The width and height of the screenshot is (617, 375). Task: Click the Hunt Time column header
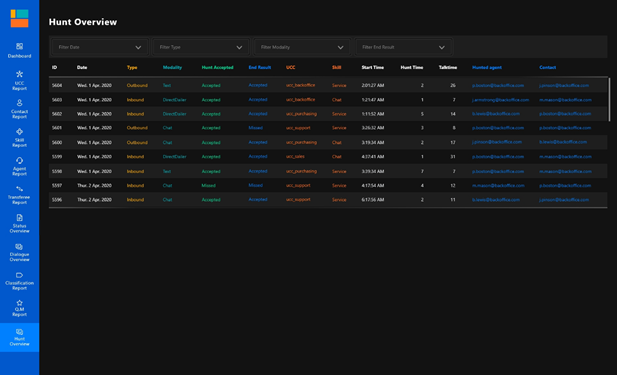412,68
